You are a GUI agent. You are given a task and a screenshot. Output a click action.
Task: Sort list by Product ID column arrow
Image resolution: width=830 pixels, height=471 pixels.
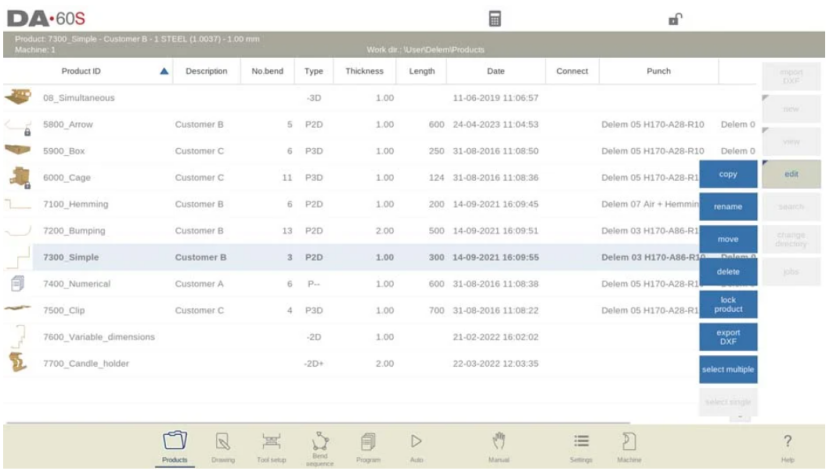click(164, 71)
